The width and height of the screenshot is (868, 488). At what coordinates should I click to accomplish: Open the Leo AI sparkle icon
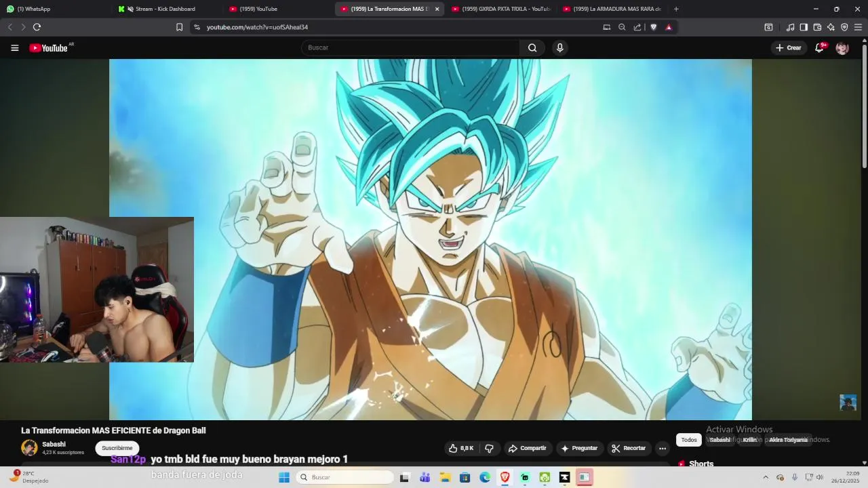point(831,27)
